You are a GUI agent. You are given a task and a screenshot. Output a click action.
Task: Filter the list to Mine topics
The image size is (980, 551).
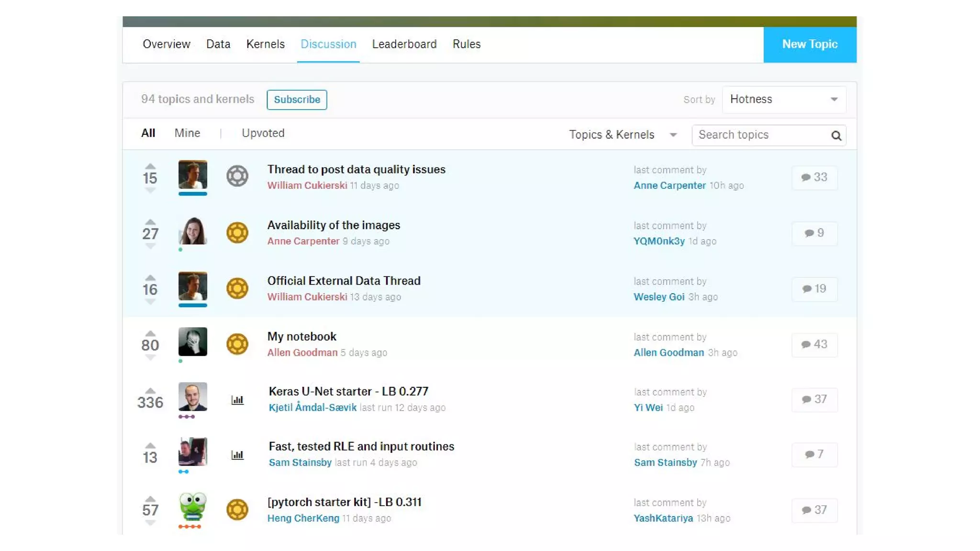click(187, 133)
